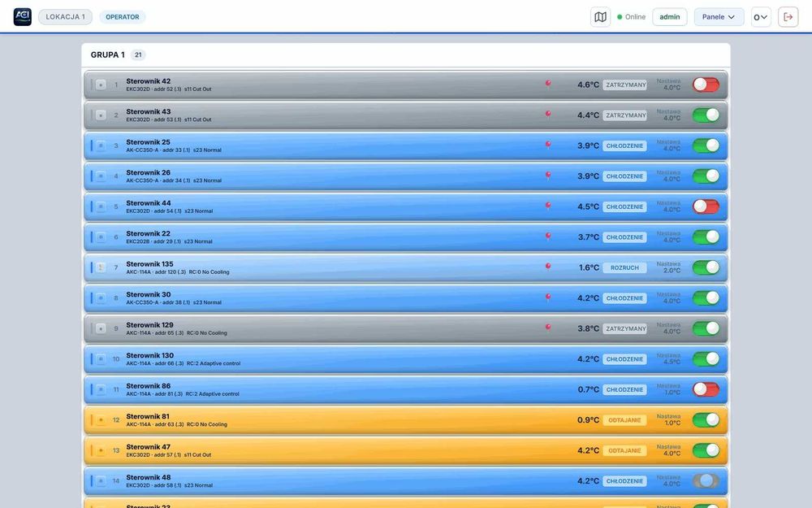Click the snowflake icon of Sterownik 44
Viewport: 812px width, 508px height.
(101, 206)
